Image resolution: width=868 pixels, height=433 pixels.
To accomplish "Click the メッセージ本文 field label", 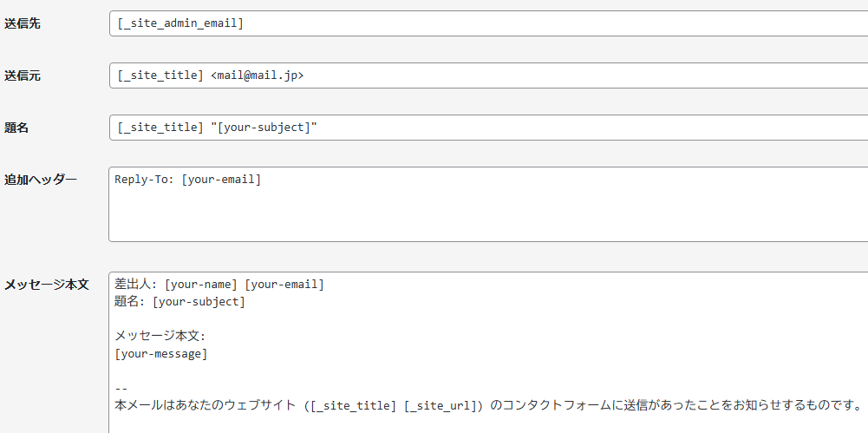I will point(47,284).
